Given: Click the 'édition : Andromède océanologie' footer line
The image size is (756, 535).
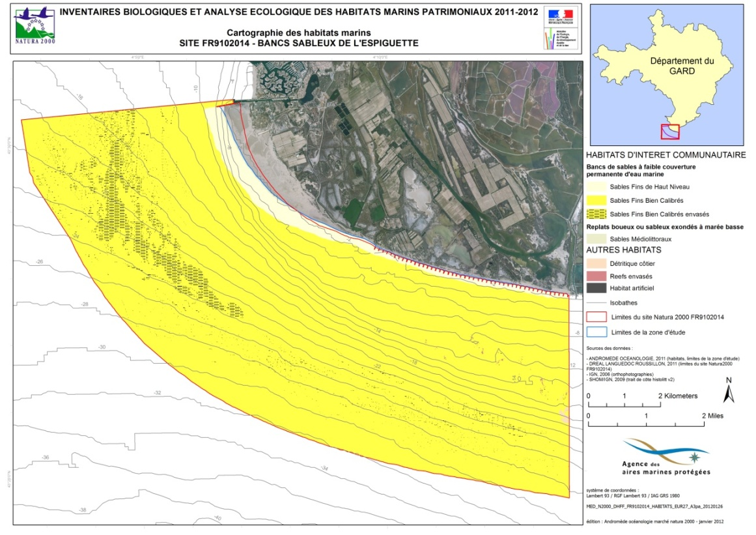Looking at the screenshot, I should [655, 521].
